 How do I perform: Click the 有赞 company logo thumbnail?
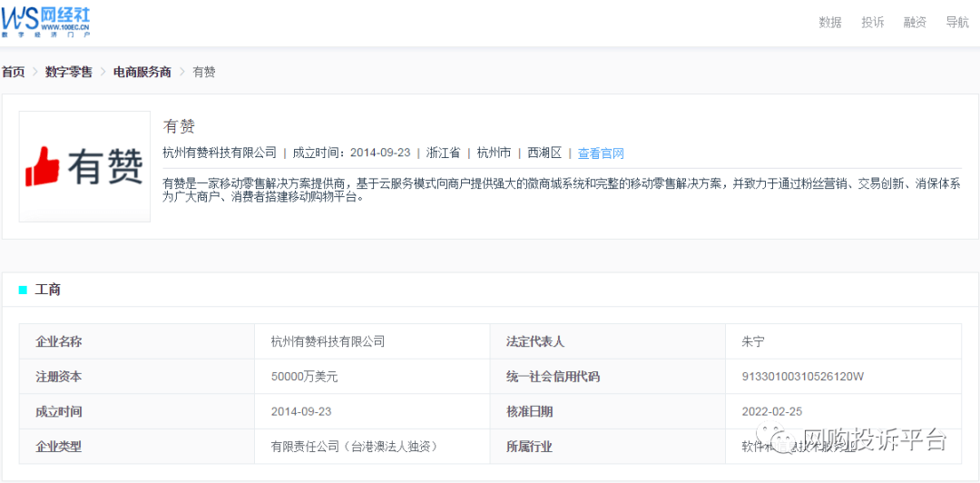(84, 166)
